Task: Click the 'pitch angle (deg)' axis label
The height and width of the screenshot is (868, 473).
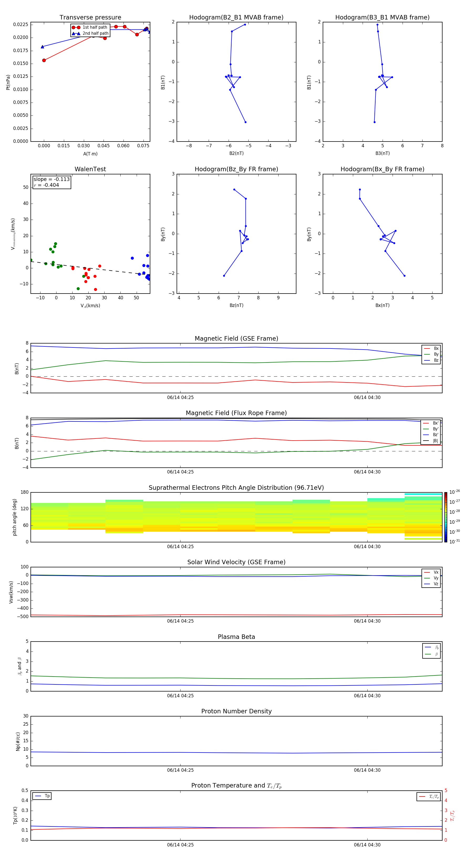Action: 14,517
